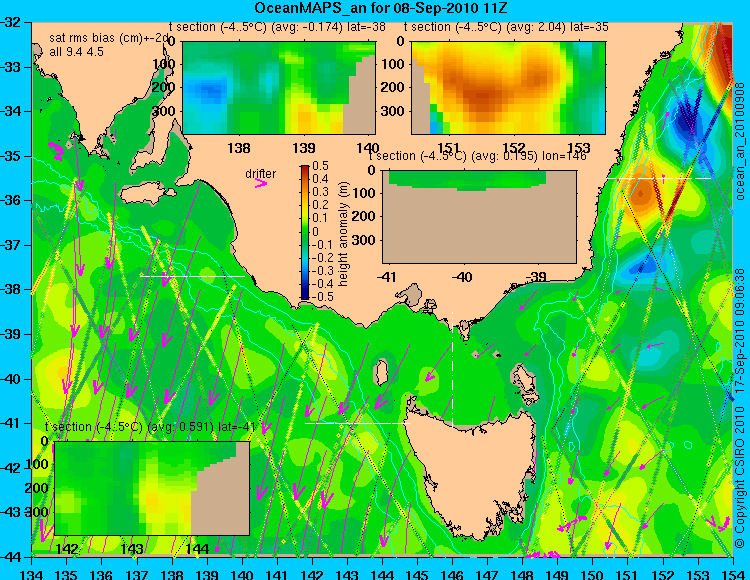
Task: Open the lat=-38 temperature section inset
Action: tap(279, 88)
